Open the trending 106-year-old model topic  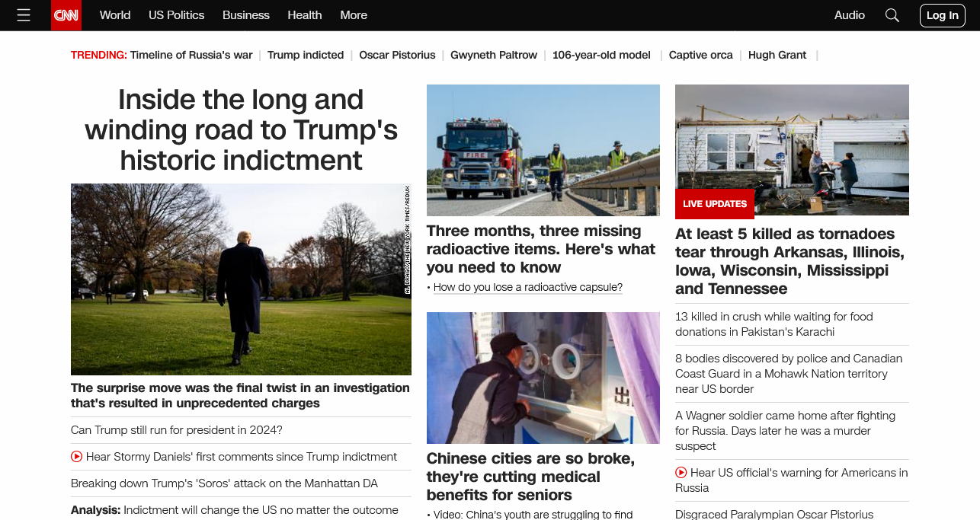601,55
